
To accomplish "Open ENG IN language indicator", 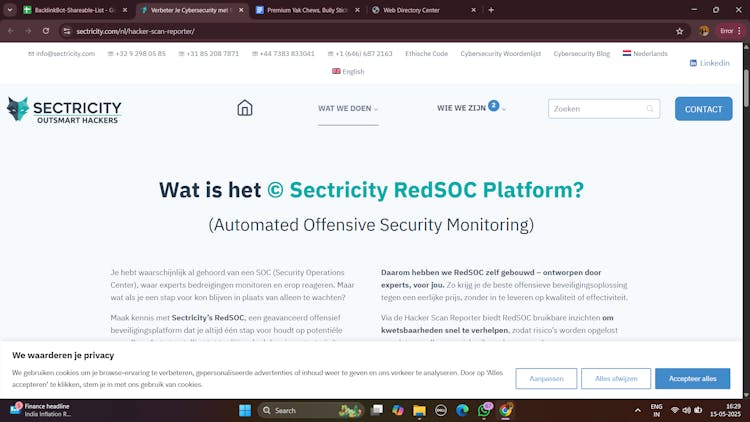I will [656, 411].
